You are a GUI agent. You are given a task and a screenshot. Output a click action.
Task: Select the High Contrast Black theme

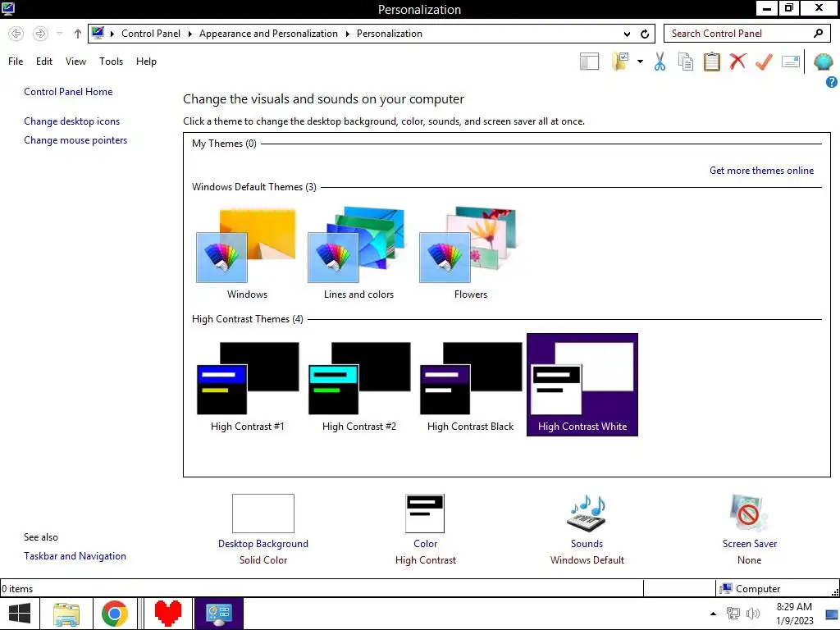click(x=470, y=385)
